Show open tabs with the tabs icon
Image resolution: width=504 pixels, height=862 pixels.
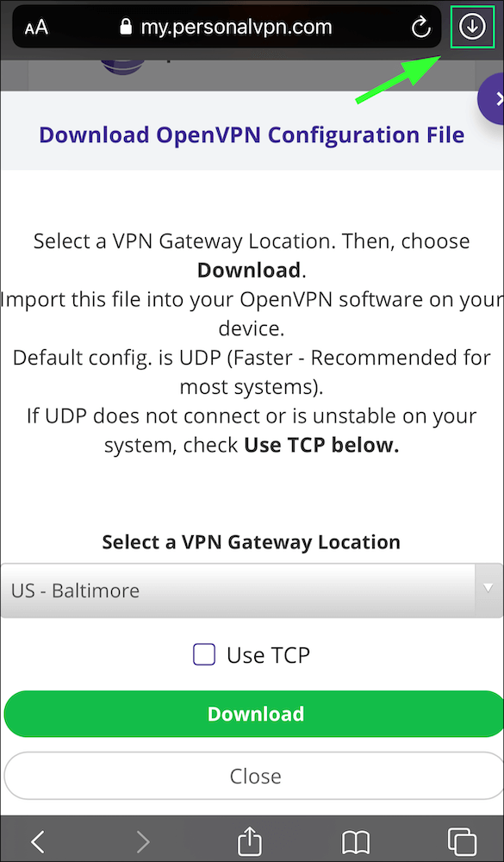pos(463,840)
